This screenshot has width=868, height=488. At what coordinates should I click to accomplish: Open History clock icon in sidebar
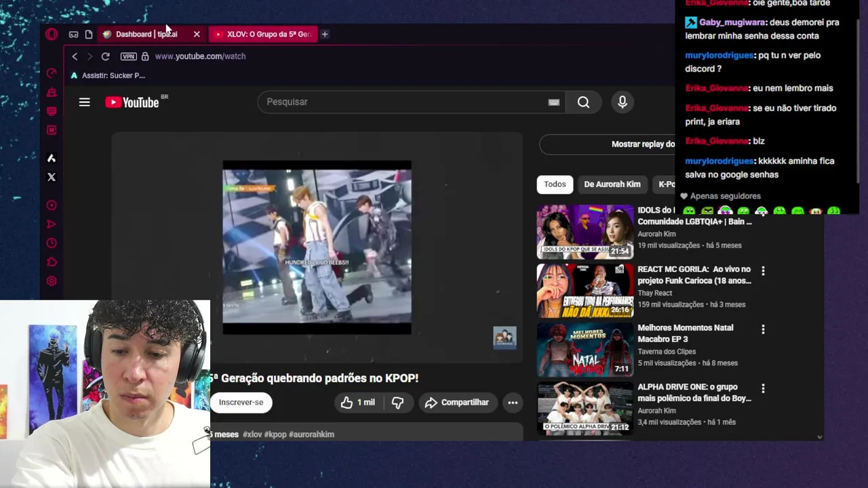coord(52,243)
